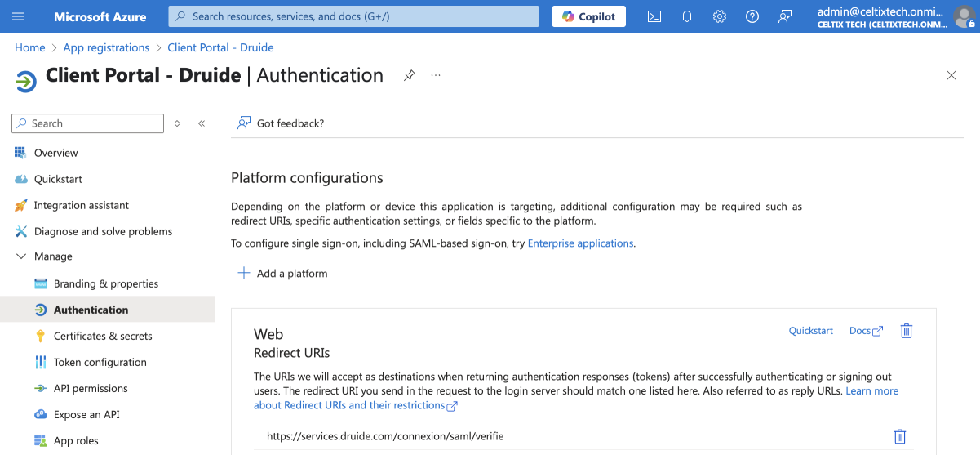Open the Azure portal hamburger menu
The width and height of the screenshot is (980, 455).
18,16
